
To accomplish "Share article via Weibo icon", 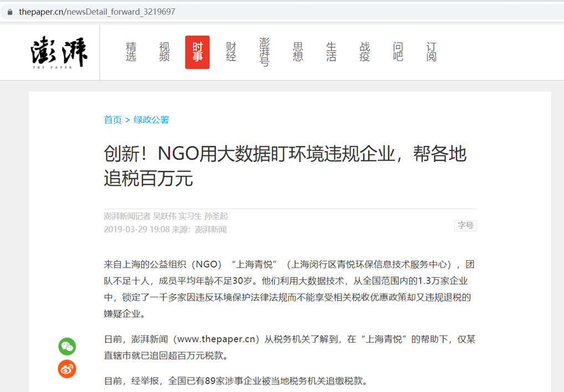I will click(68, 369).
